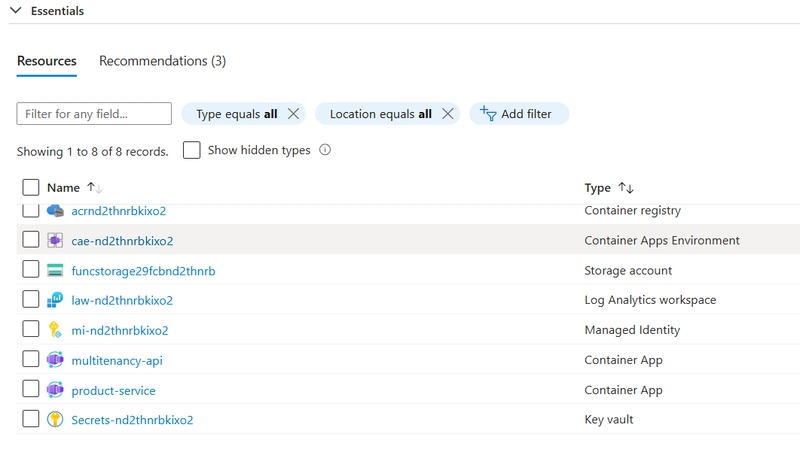
Task: Open the acrnd2thnrbkixo2 resource
Action: (119, 211)
